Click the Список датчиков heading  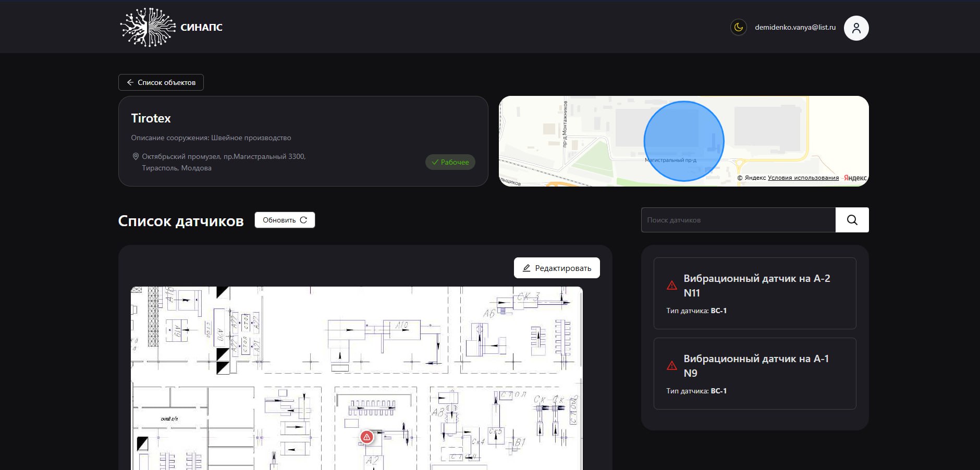pyautogui.click(x=181, y=221)
